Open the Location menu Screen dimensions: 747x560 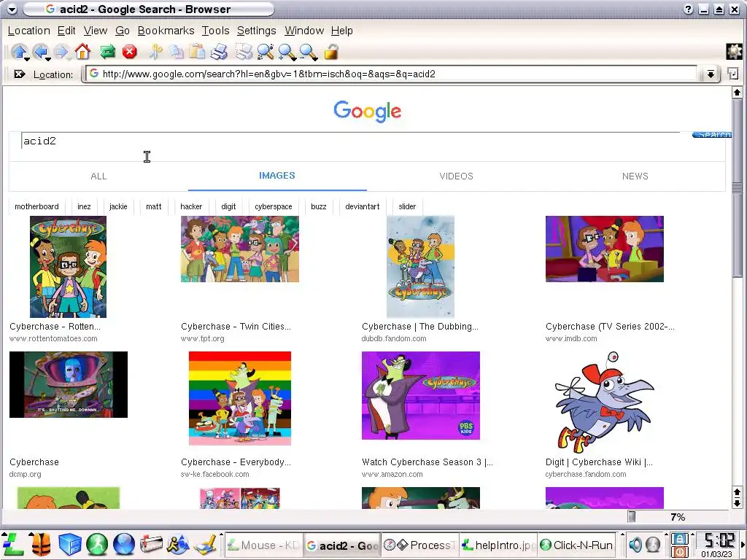28,31
